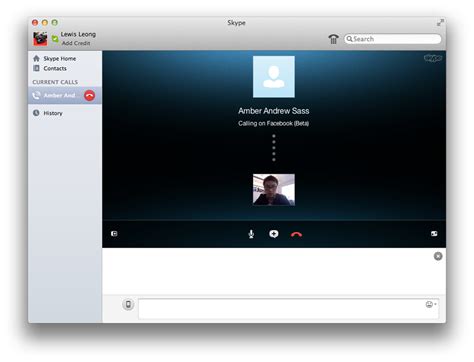The width and height of the screenshot is (474, 362).
Task: Open the online status indicator next to Lewis Leong
Action: [55, 39]
